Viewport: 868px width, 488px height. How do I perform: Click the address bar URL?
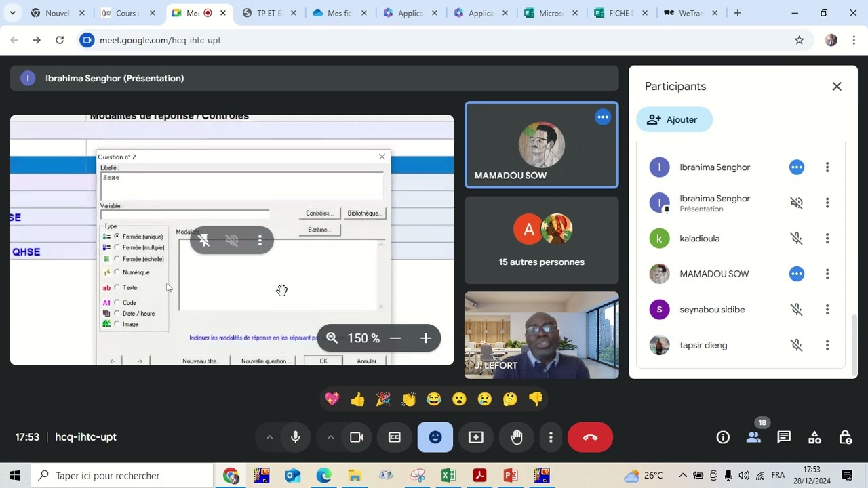tap(160, 40)
